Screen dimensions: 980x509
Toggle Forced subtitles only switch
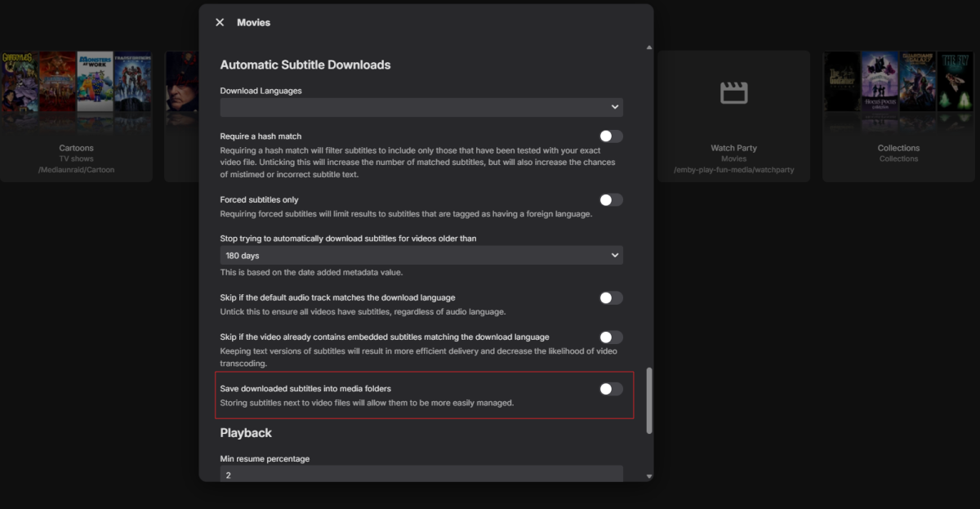coord(611,200)
